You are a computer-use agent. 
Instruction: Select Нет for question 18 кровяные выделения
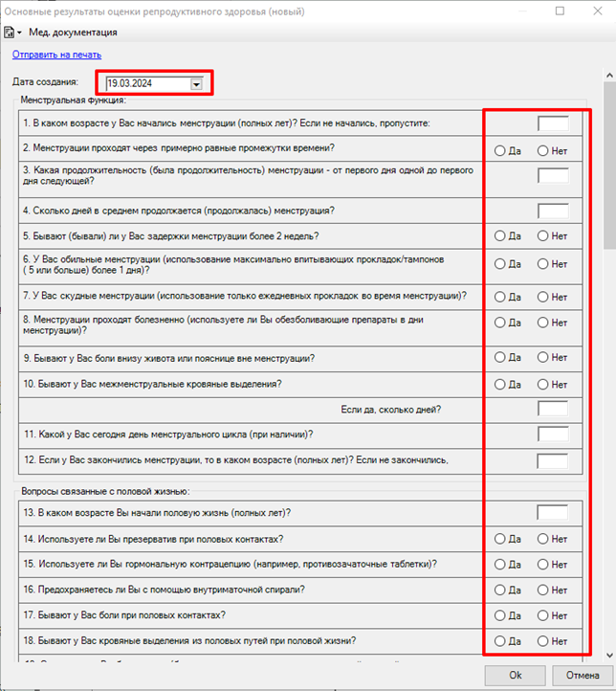[x=552, y=641]
